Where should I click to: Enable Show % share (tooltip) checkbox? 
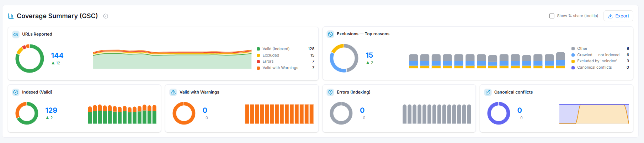[552, 16]
